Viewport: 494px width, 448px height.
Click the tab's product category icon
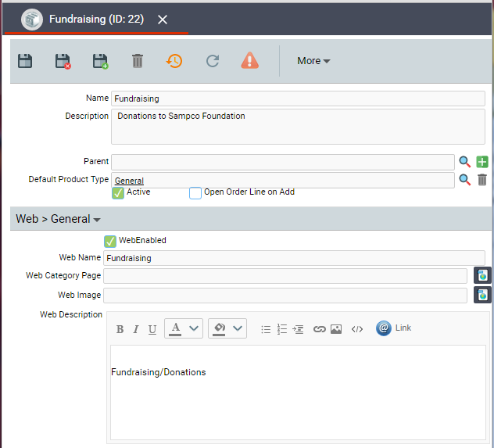pos(32,20)
